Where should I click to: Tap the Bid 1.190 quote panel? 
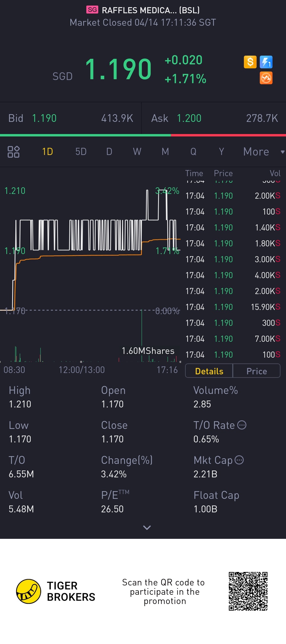(71, 118)
